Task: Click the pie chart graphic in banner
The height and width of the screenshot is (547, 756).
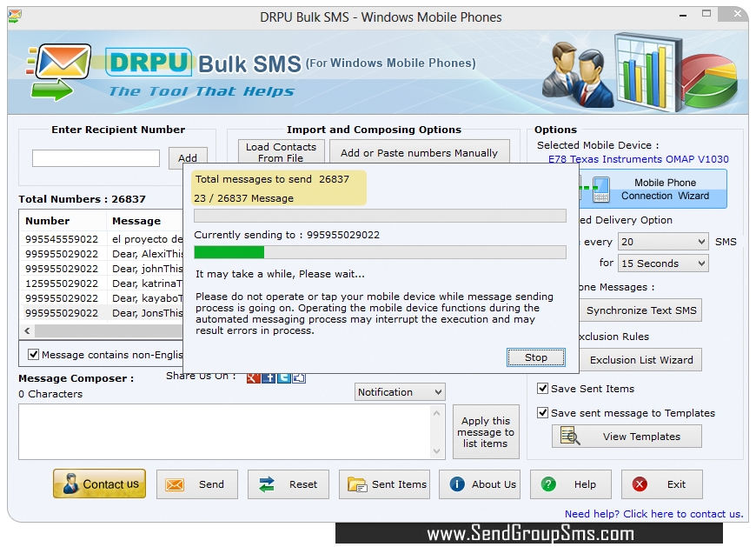Action: coord(710,81)
